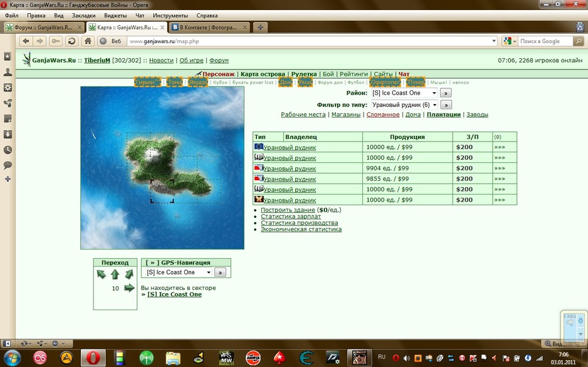This screenshot has height=367, width=588.
Task: Click the GPS-Навигация go button
Action: tap(220, 272)
